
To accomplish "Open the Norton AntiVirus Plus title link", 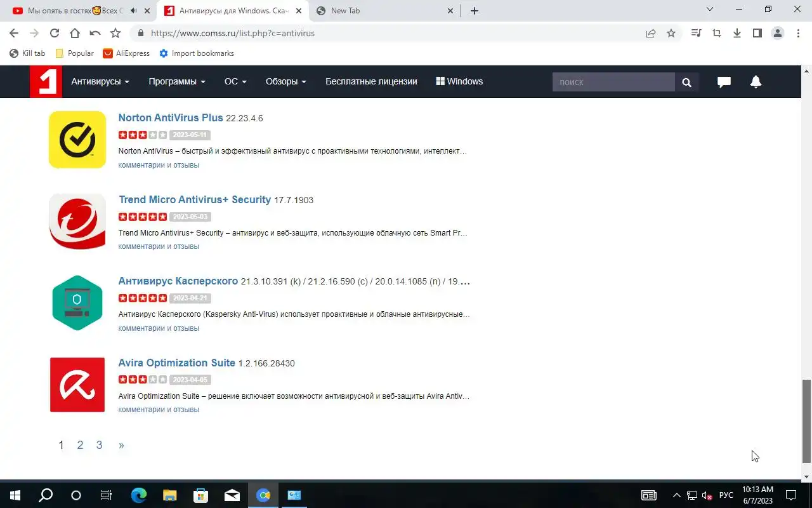I will (x=171, y=117).
